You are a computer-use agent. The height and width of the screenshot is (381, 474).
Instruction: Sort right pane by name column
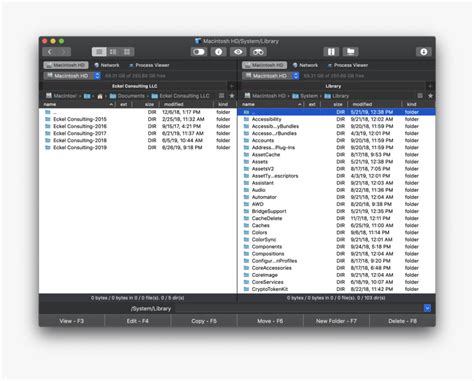pyautogui.click(x=271, y=104)
